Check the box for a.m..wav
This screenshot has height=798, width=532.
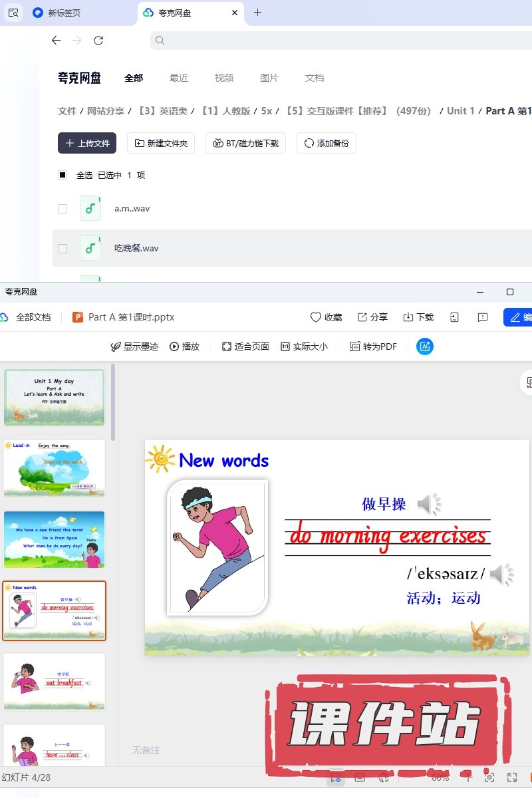tap(63, 208)
